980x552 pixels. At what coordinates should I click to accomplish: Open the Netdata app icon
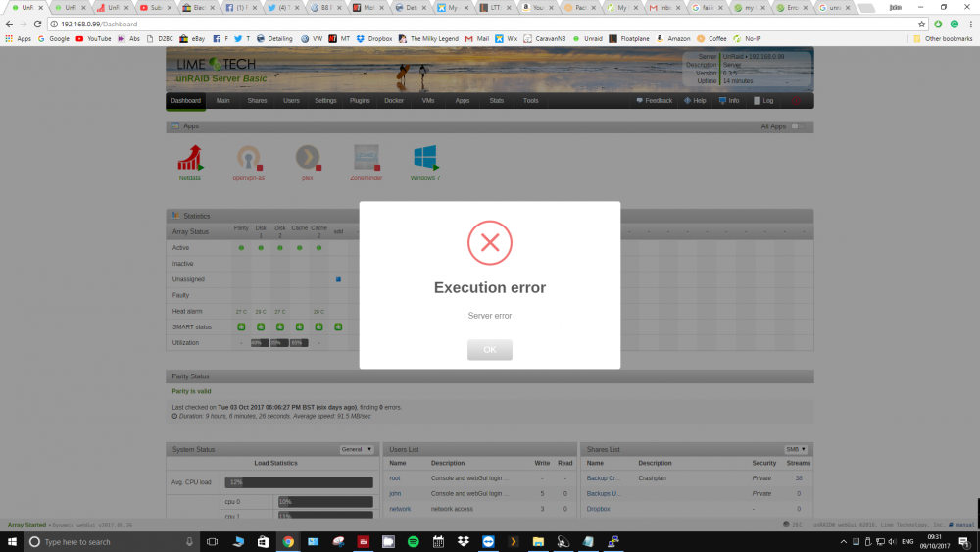(x=190, y=158)
